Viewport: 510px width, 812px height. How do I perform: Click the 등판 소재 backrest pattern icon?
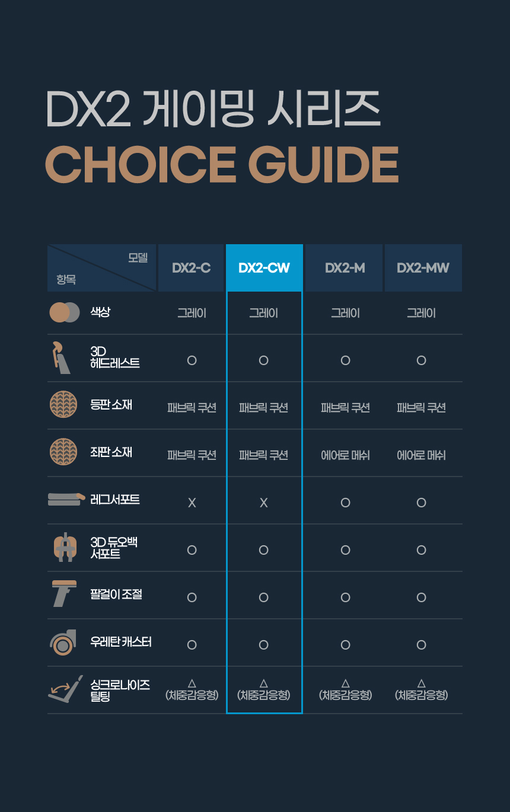63,405
